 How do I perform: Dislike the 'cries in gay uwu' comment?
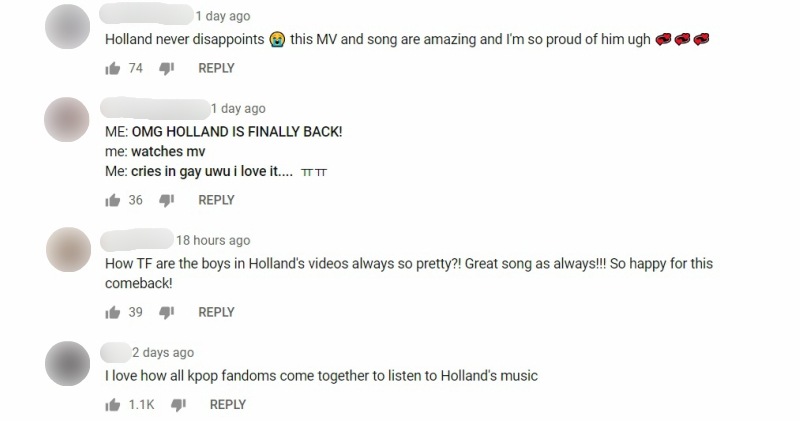point(166,201)
